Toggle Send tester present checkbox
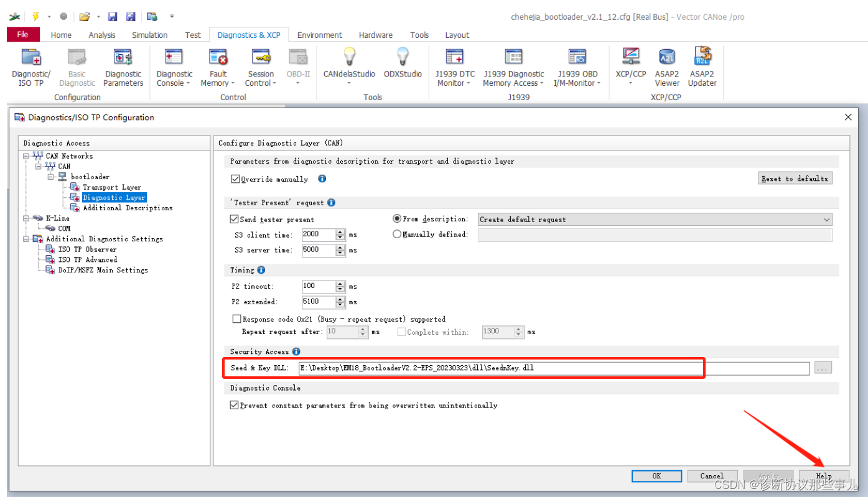 coord(235,219)
